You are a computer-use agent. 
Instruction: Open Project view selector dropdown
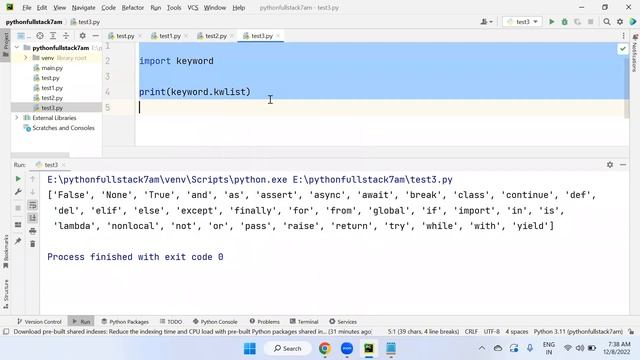coord(23,36)
